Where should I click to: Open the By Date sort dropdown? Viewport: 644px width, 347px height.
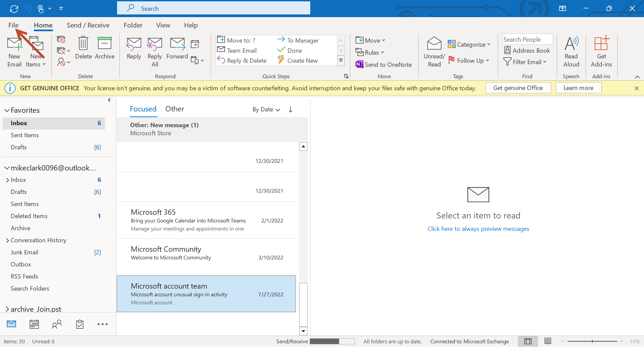(x=266, y=109)
